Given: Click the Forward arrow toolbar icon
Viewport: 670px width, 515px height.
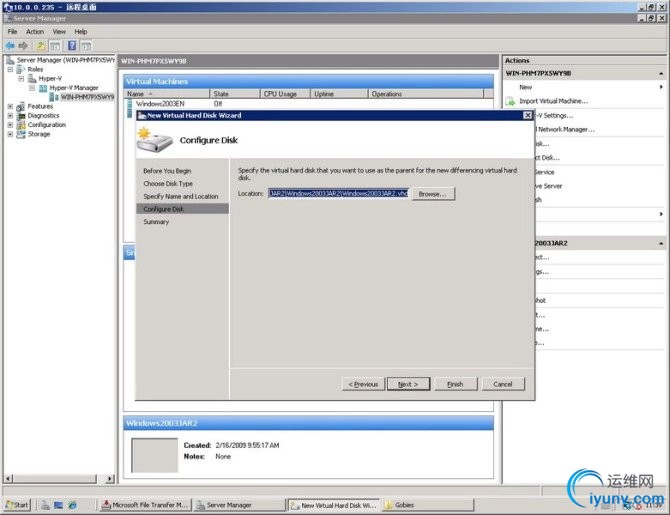Looking at the screenshot, I should pyautogui.click(x=23, y=46).
